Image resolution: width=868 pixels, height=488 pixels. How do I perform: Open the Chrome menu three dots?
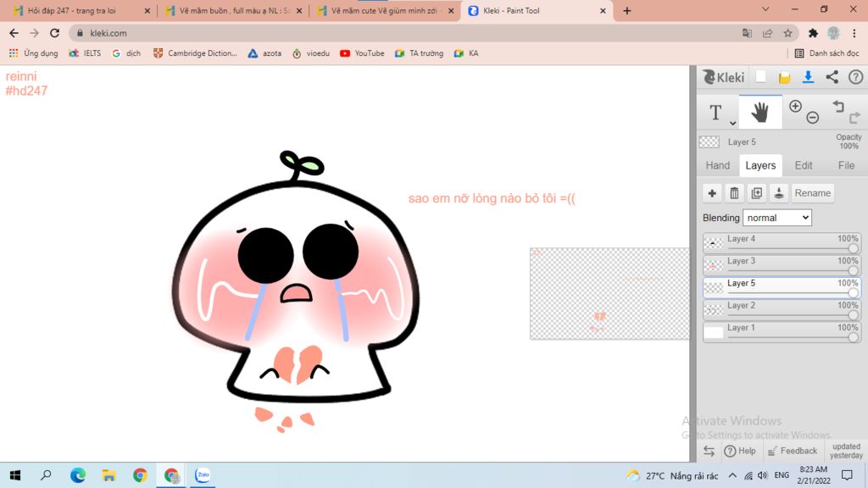(854, 33)
